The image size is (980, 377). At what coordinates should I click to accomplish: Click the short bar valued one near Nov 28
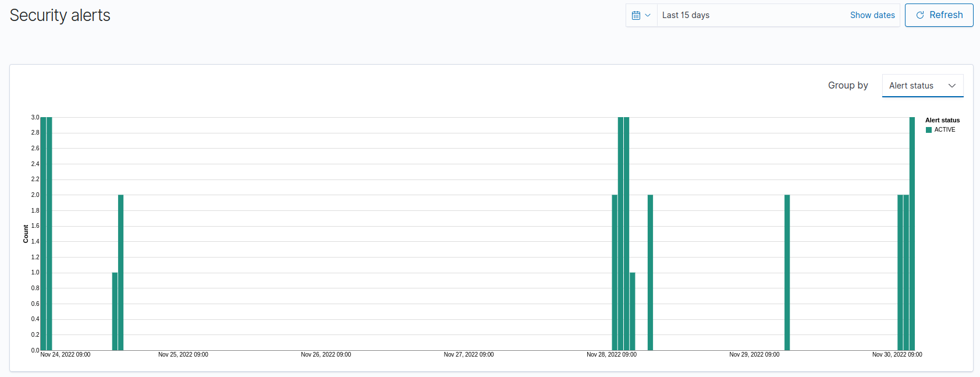[633, 311]
